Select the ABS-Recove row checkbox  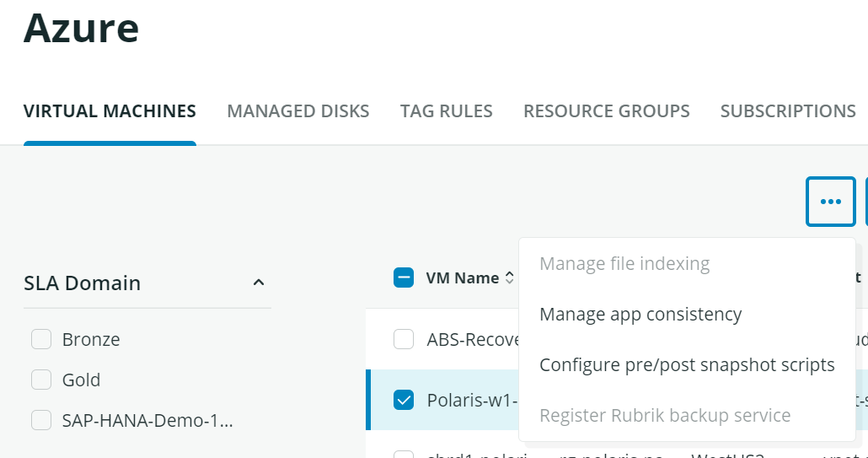404,339
